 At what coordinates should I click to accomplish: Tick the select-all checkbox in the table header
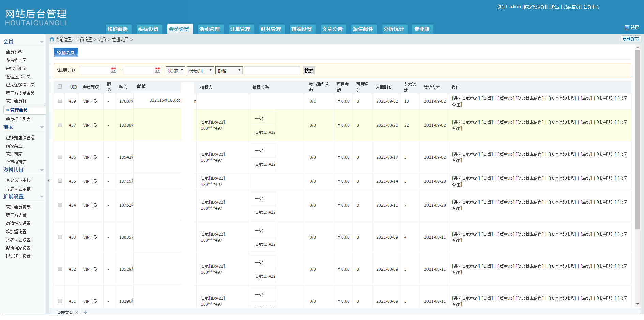click(60, 87)
